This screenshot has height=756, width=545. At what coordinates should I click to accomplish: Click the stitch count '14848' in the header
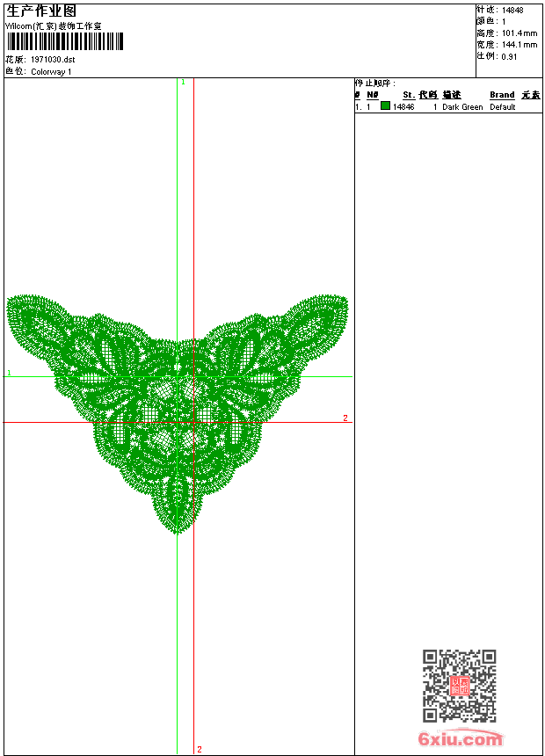(x=512, y=11)
